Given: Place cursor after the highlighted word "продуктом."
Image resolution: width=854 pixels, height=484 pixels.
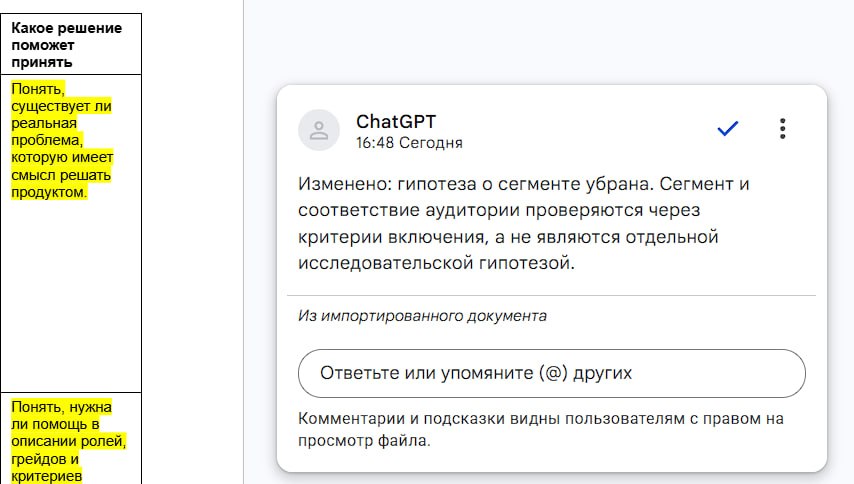Looking at the screenshot, I should point(87,192).
